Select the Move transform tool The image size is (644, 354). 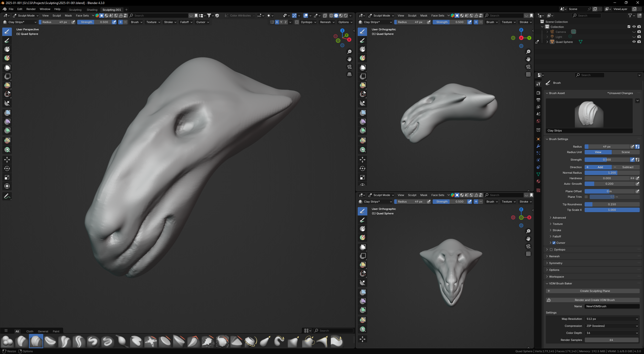[7, 160]
